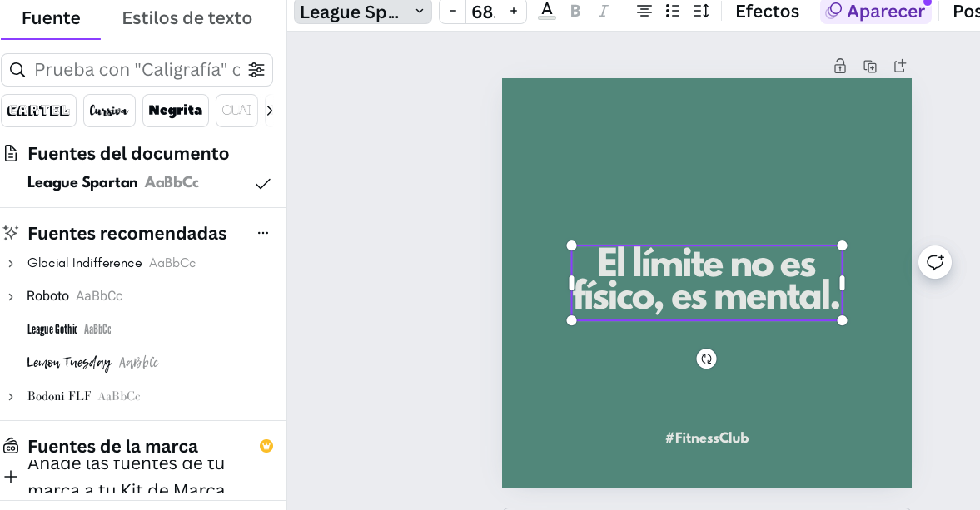Choose the Glacial Indifference font
The height and width of the screenshot is (510, 980).
point(112,263)
